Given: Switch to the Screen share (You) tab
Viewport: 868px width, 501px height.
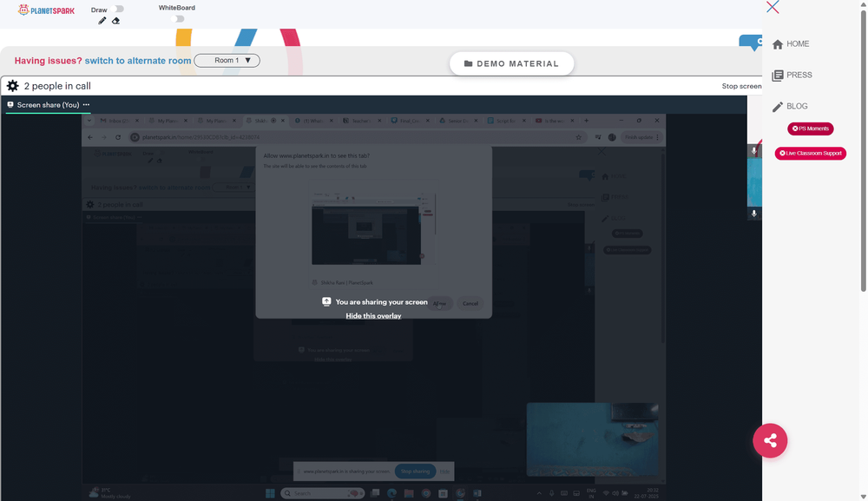Looking at the screenshot, I should point(48,105).
